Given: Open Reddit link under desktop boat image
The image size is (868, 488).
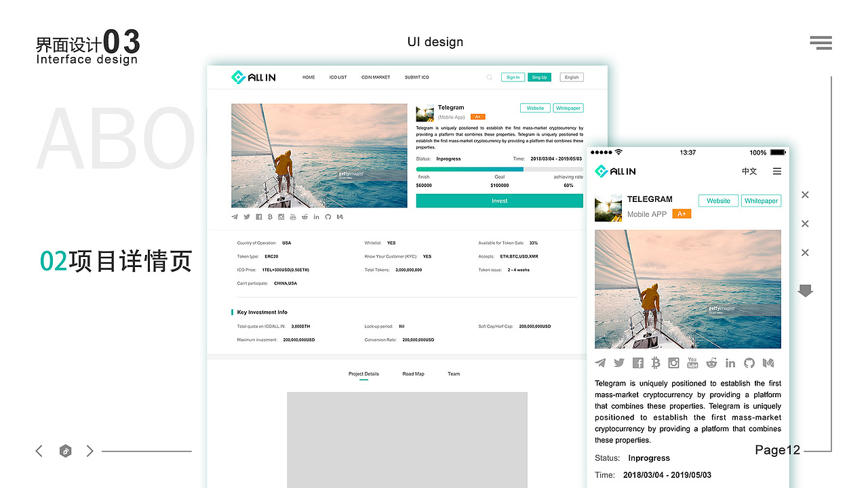Looking at the screenshot, I should coord(304,217).
